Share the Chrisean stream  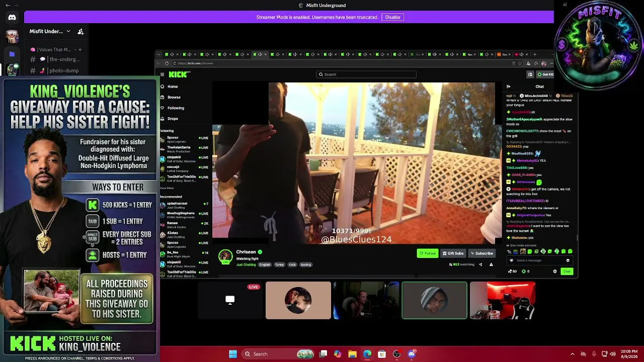point(480,264)
